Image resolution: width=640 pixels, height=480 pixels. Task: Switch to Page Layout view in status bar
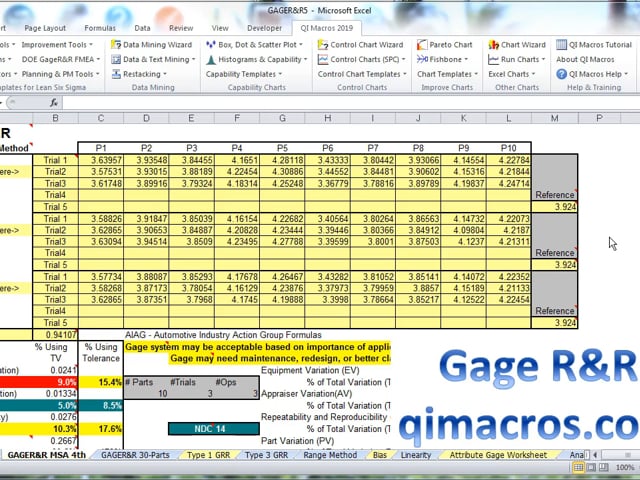point(591,467)
